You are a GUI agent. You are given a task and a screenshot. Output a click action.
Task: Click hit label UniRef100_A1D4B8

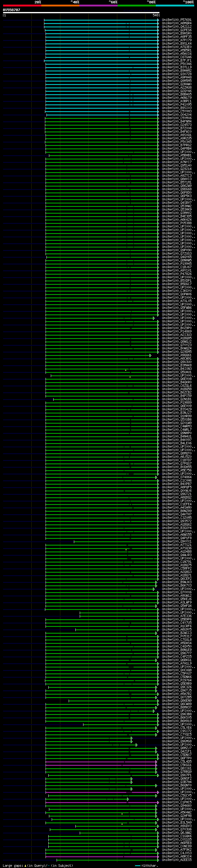[x=176, y=551]
